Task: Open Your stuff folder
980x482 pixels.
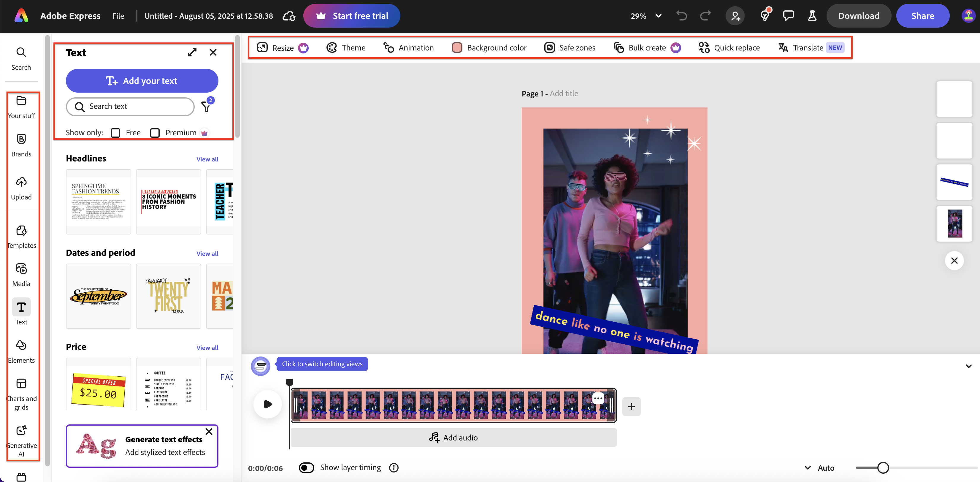Action: (21, 107)
